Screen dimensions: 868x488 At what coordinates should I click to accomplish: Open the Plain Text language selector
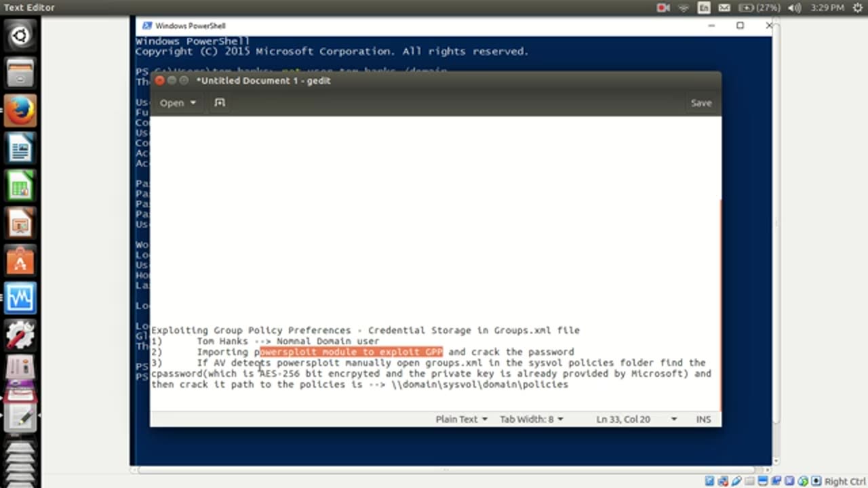[461, 419]
